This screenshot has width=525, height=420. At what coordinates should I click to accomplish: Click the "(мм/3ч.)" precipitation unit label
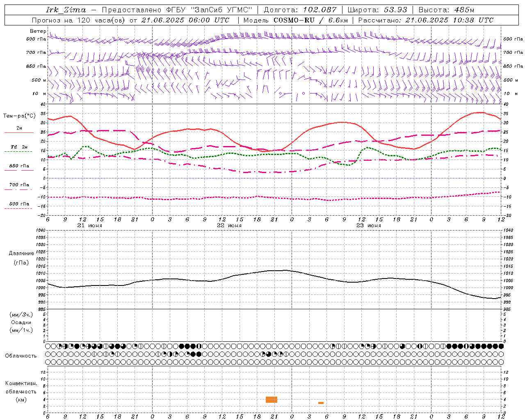tap(21, 315)
